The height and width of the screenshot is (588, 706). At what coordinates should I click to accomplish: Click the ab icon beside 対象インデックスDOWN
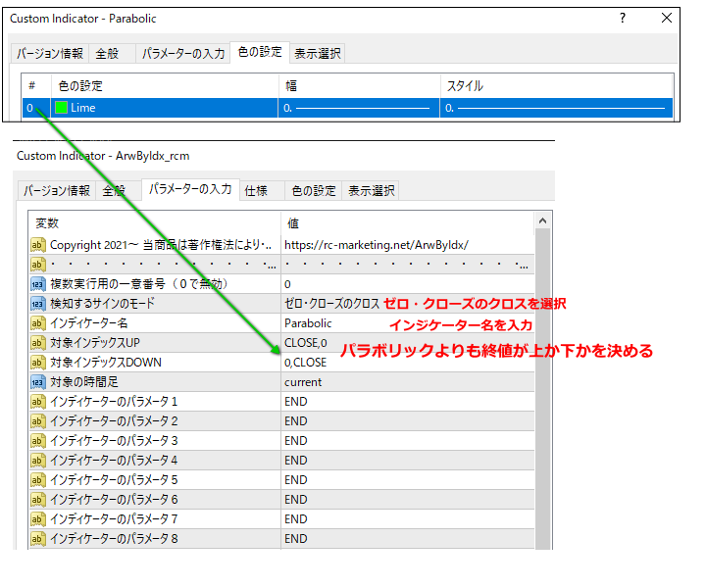click(x=38, y=362)
